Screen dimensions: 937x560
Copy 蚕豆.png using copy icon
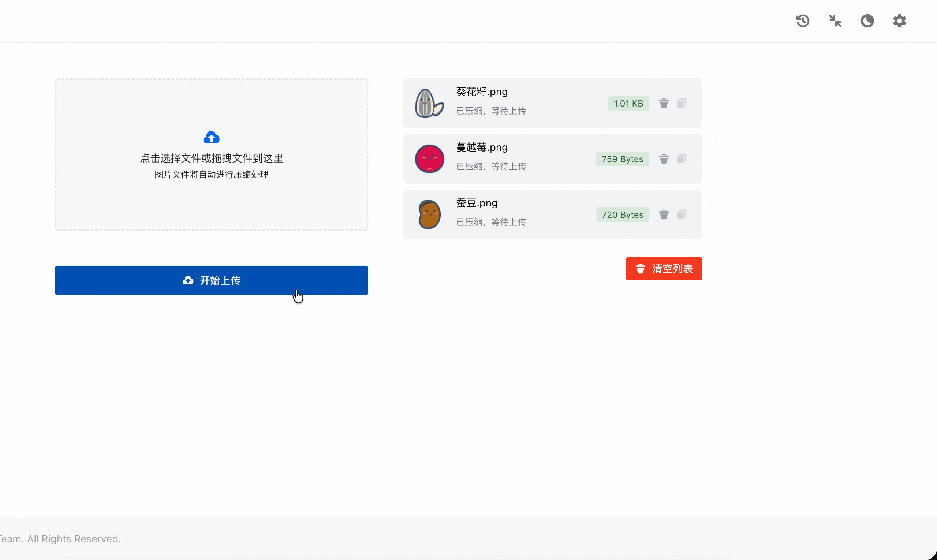point(682,214)
